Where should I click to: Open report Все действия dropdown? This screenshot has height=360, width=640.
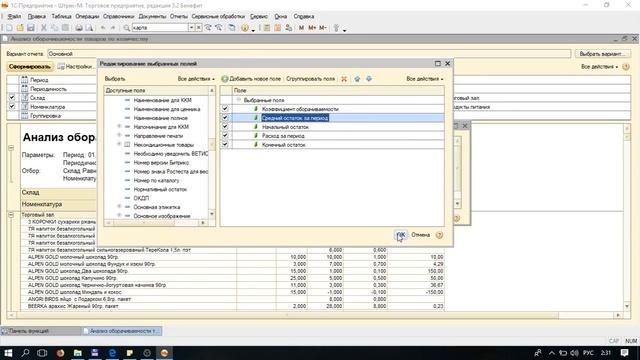click(599, 67)
